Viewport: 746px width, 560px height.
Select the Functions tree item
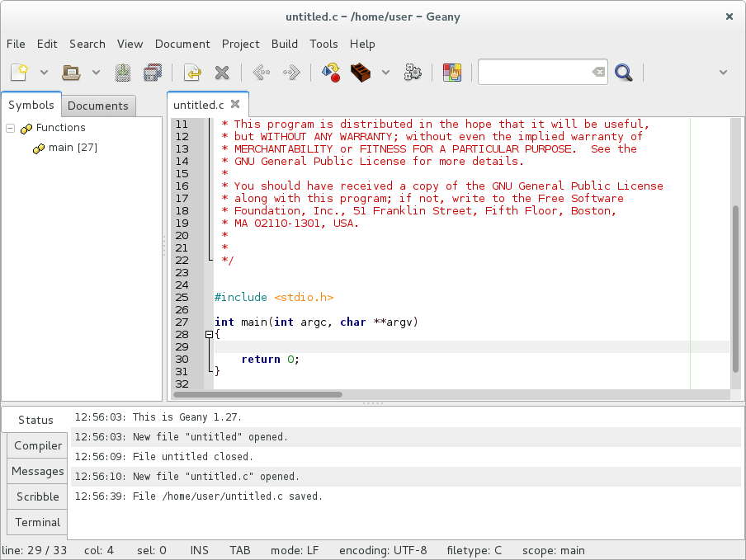tap(60, 127)
